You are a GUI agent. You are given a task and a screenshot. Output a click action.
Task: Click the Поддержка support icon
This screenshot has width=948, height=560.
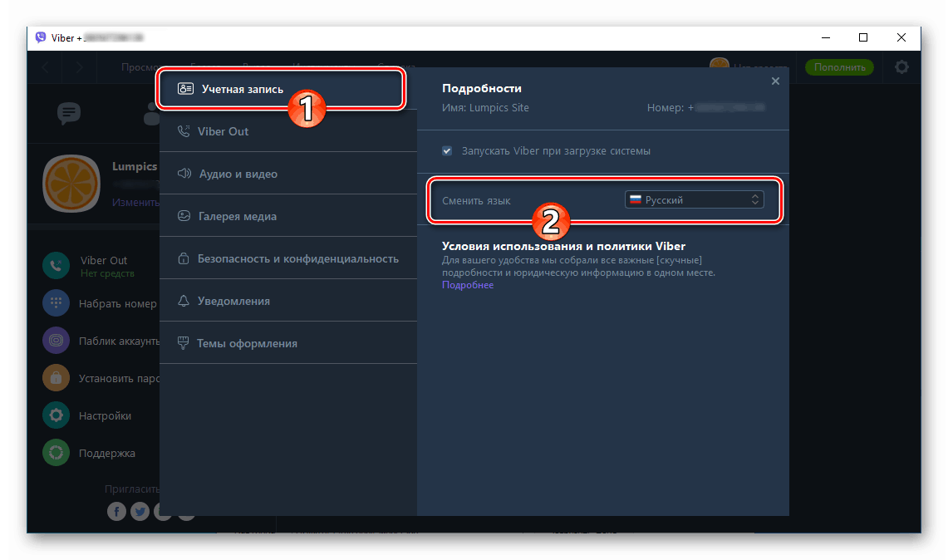tap(56, 453)
